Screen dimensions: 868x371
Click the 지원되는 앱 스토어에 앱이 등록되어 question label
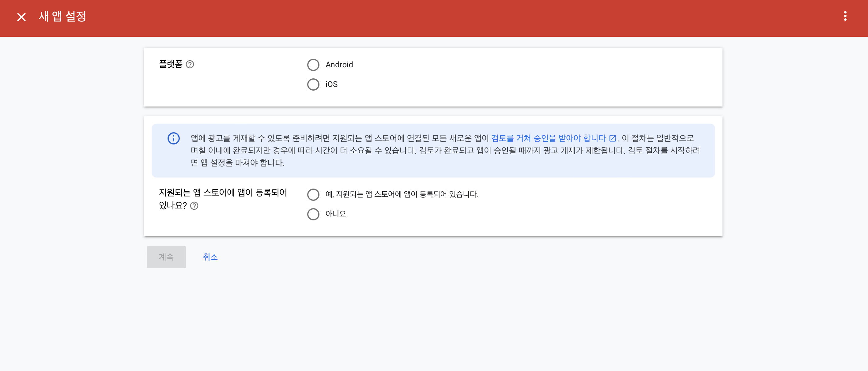coord(223,193)
